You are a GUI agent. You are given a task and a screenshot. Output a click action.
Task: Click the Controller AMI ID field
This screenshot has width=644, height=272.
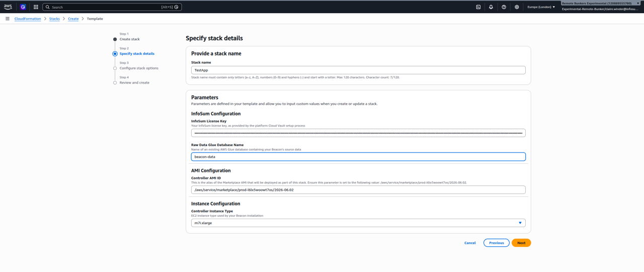click(358, 190)
